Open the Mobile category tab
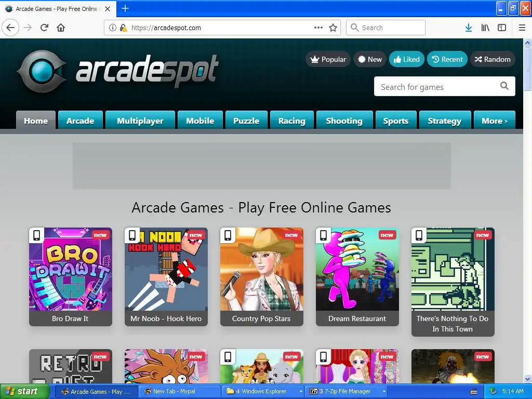532x399 pixels. click(x=200, y=120)
